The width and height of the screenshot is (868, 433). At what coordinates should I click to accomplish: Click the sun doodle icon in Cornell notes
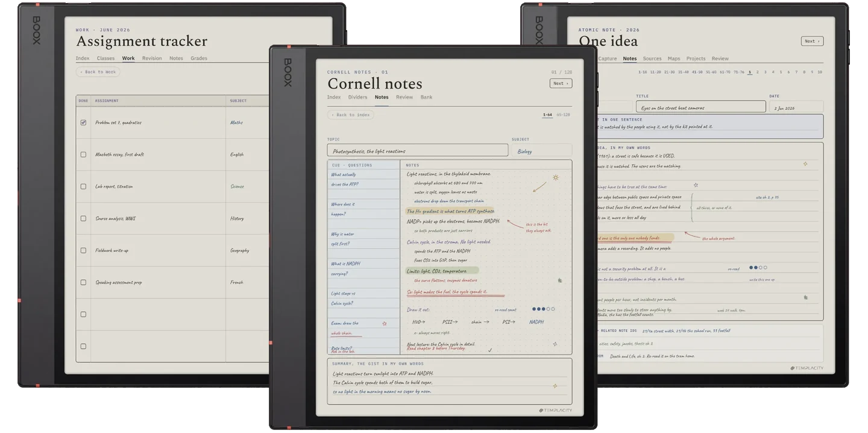(556, 178)
